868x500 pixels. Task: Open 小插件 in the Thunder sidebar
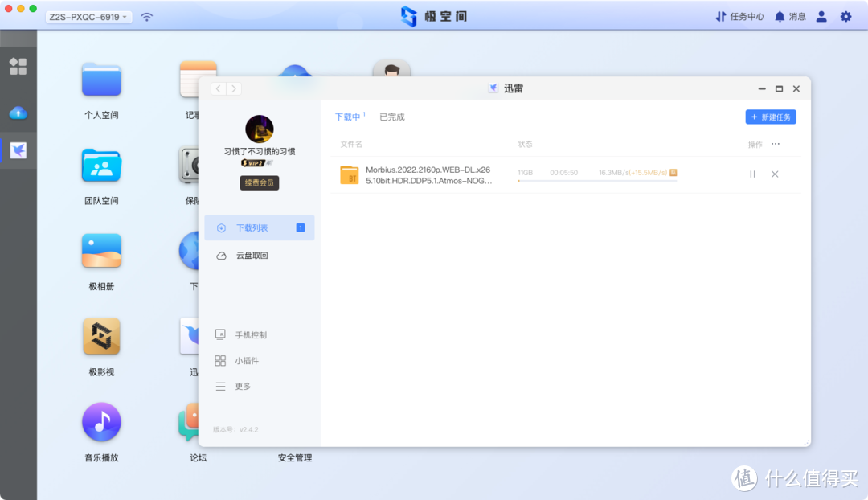(x=245, y=360)
